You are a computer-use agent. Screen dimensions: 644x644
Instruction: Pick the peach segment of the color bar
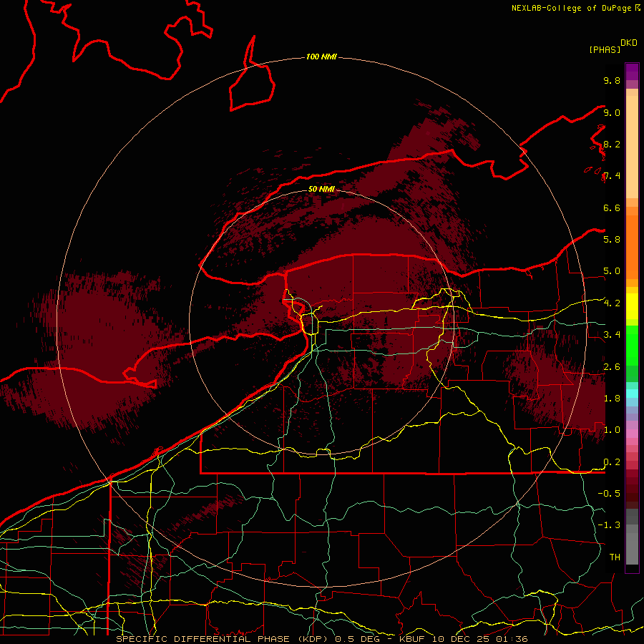point(632,147)
